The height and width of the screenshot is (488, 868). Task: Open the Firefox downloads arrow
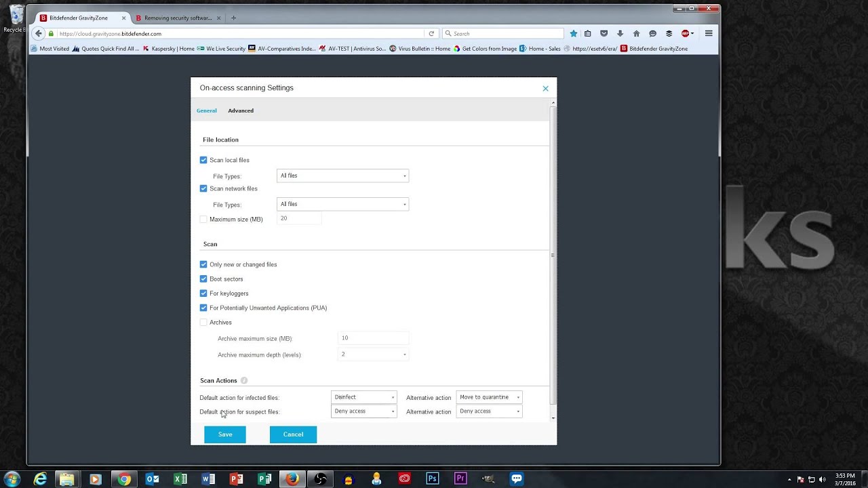click(620, 33)
